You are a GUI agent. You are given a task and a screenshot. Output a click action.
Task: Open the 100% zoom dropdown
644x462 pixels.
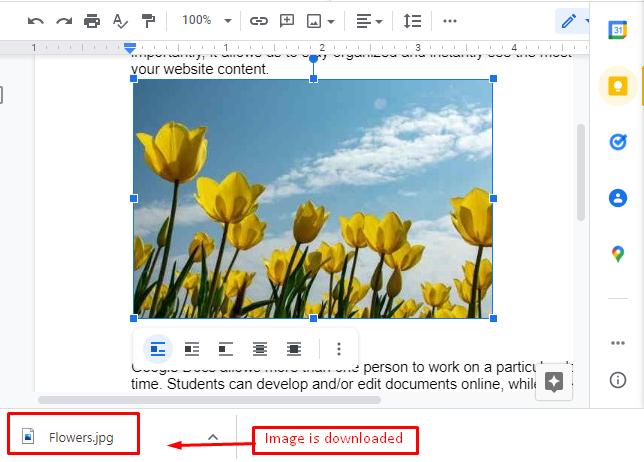click(207, 20)
